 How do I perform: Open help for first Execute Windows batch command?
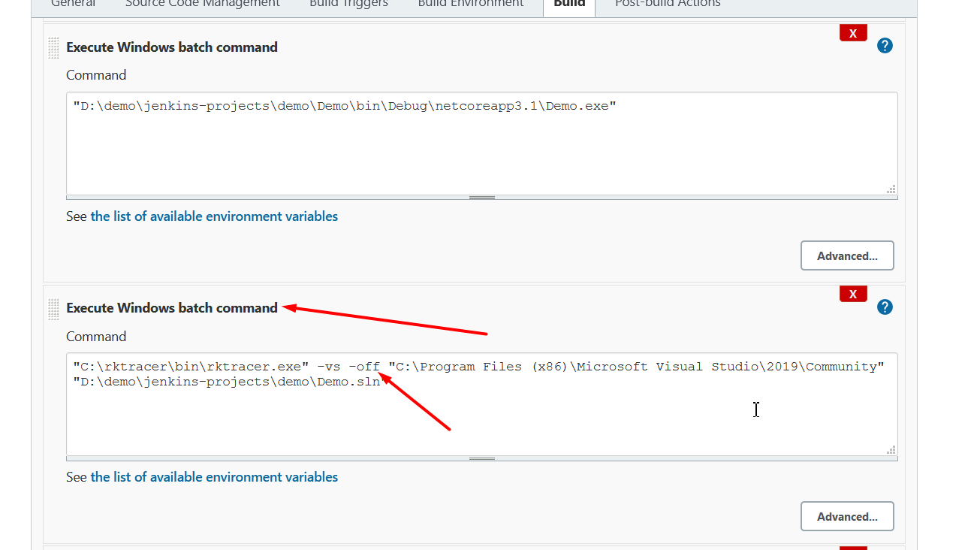[x=885, y=45]
